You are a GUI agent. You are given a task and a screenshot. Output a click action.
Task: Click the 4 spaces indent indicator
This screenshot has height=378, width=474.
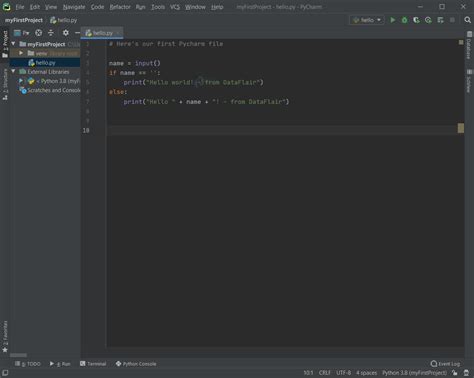pyautogui.click(x=366, y=373)
